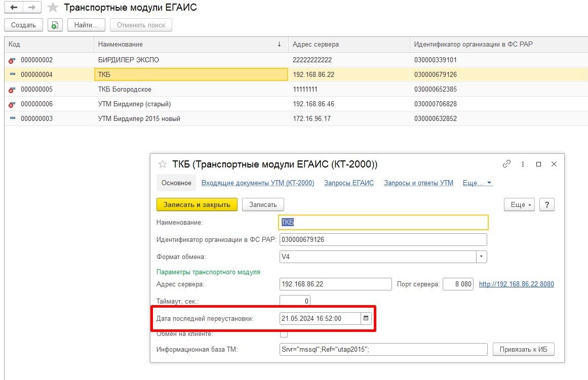Click the Информационная база ТМ field
588x380 pixels.
(x=383, y=349)
